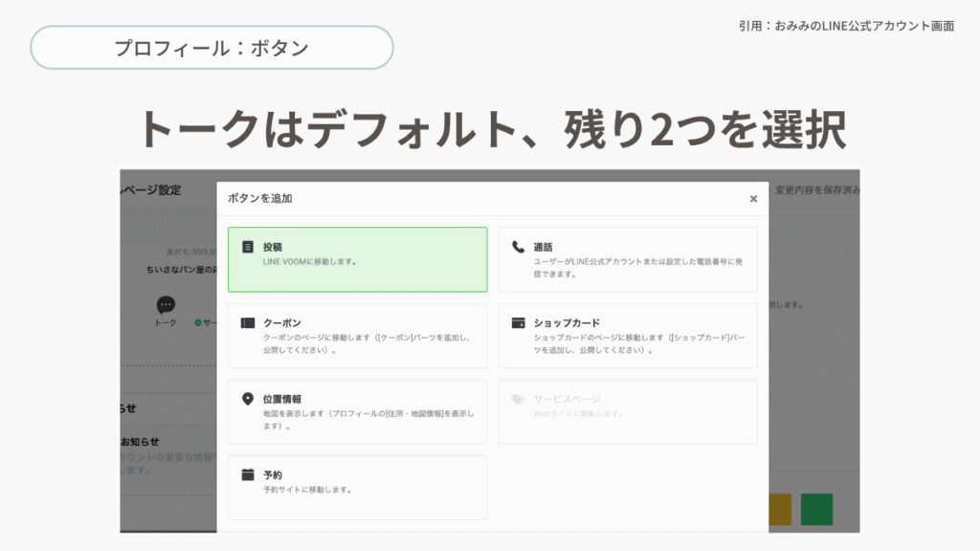980x551 pixels.
Task: Click the 予約サイトに移動します description
Action: 307,490
